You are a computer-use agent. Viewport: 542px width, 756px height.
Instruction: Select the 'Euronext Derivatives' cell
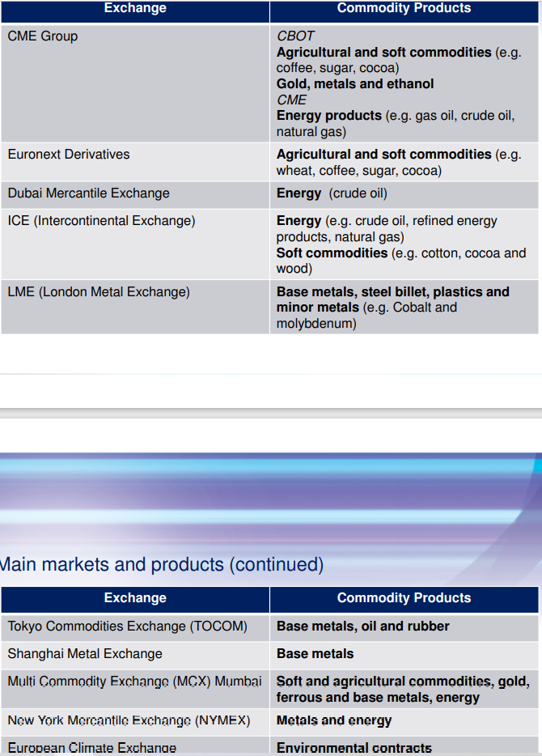pyautogui.click(x=135, y=162)
